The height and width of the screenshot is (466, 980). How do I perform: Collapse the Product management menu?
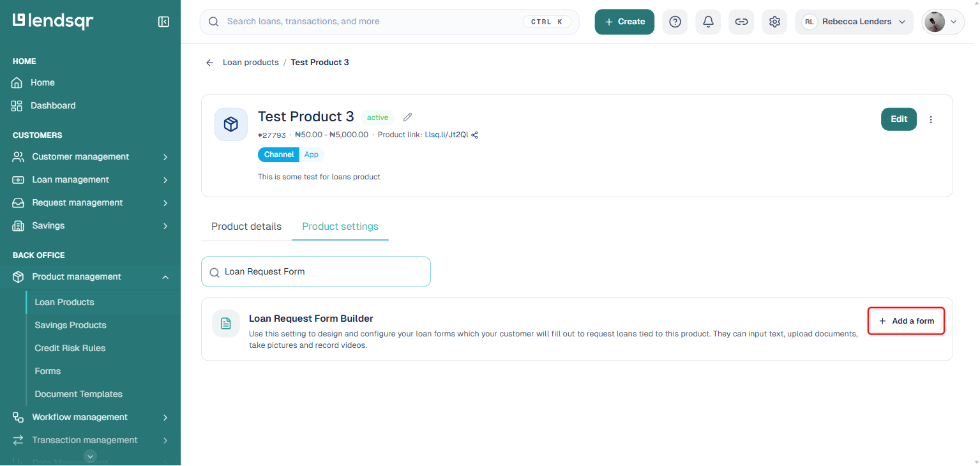tap(91, 277)
